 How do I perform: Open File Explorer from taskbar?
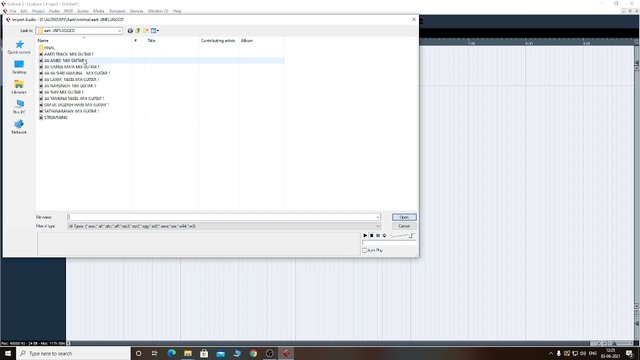click(x=188, y=353)
